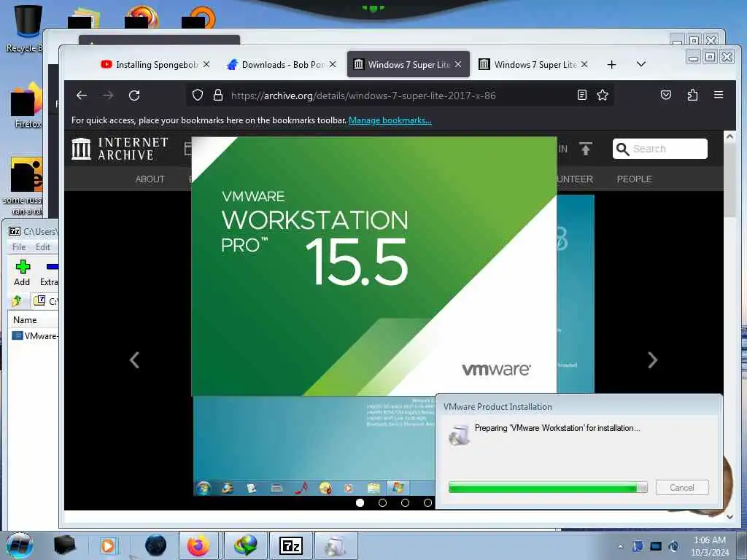Select the second carousel dot indicator
Image resolution: width=747 pixels, height=560 pixels.
[382, 503]
